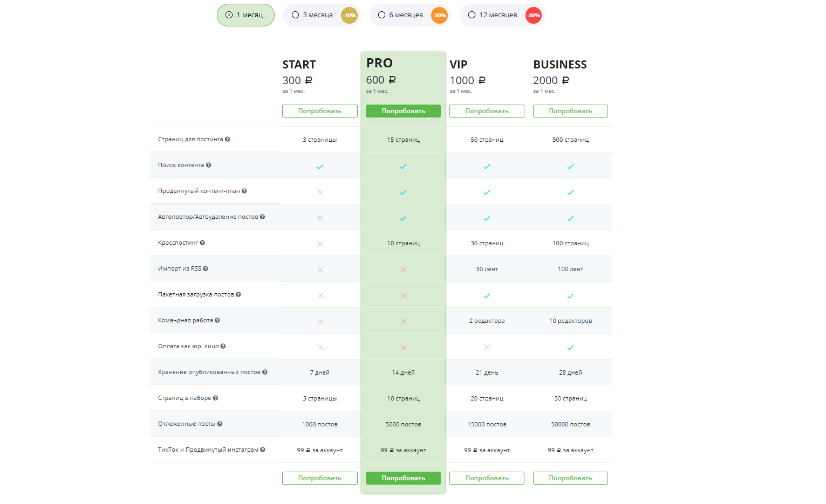Viewport: 826px width, 504px height.
Task: Click bottom Попробовать button for BUSINESS plan
Action: coord(570,478)
